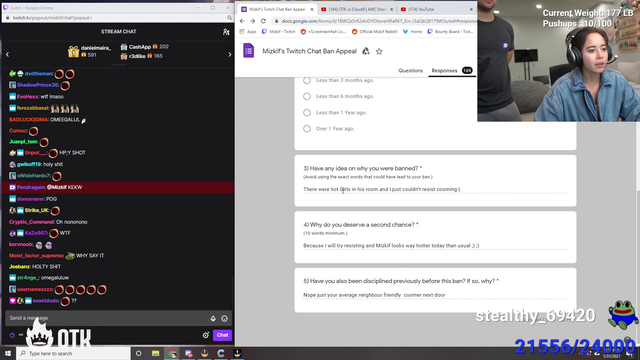Open the Mizkif - Twitch bookmark
Screen dimensions: 640x360
click(279, 31)
